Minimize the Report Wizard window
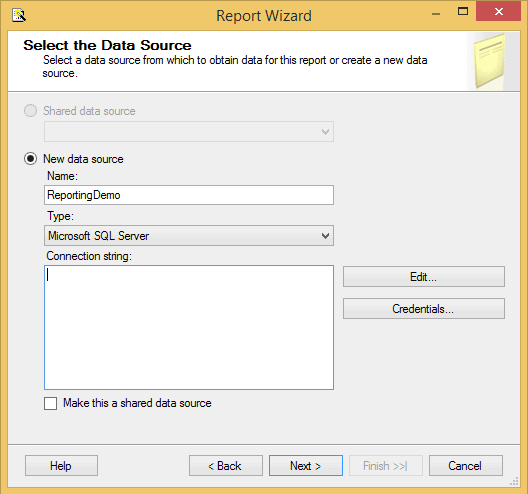 (x=436, y=14)
